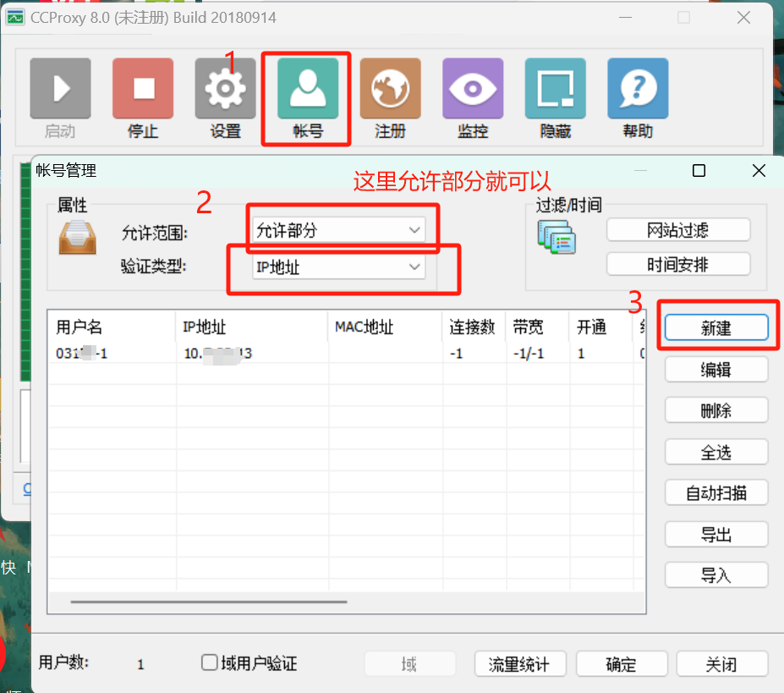Image resolution: width=784 pixels, height=693 pixels.
Task: Click the Register (注册) globe icon
Action: pos(391,89)
